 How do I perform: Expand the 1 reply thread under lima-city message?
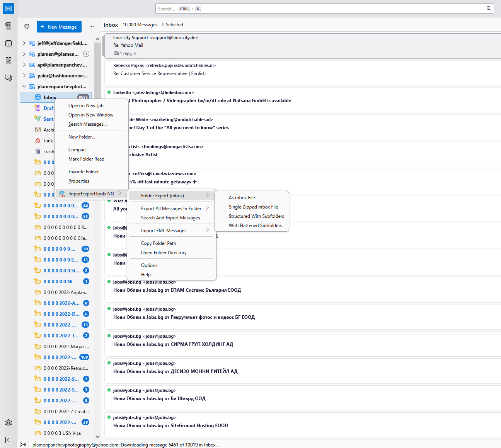[x=125, y=53]
